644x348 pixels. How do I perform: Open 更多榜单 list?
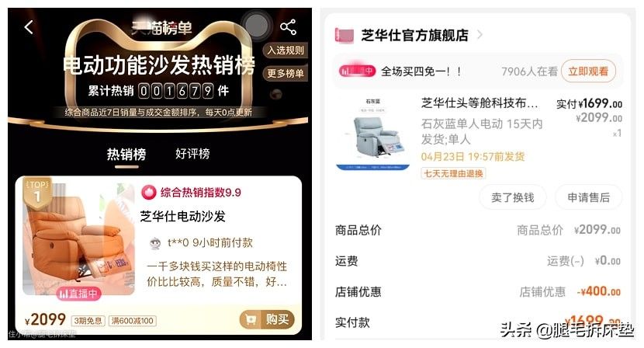[x=286, y=73]
